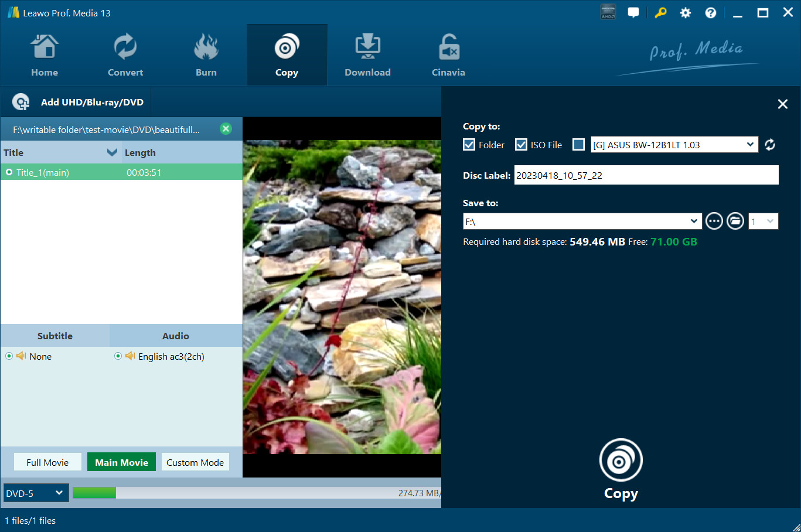Expand the Title column chevron

click(113, 152)
